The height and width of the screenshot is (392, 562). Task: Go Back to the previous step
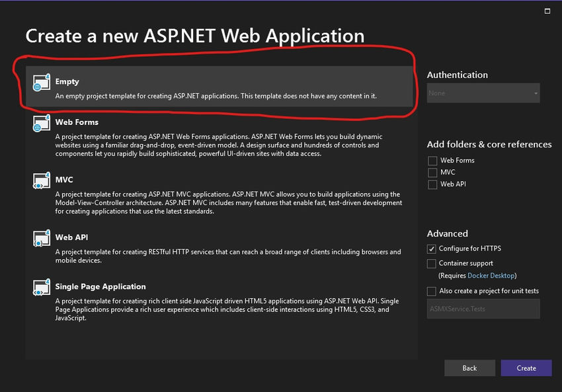pyautogui.click(x=469, y=368)
